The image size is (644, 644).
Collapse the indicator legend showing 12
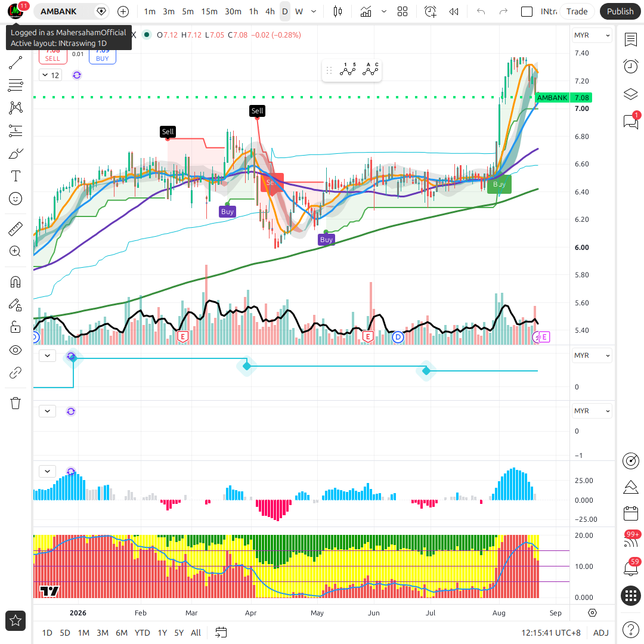pos(51,75)
